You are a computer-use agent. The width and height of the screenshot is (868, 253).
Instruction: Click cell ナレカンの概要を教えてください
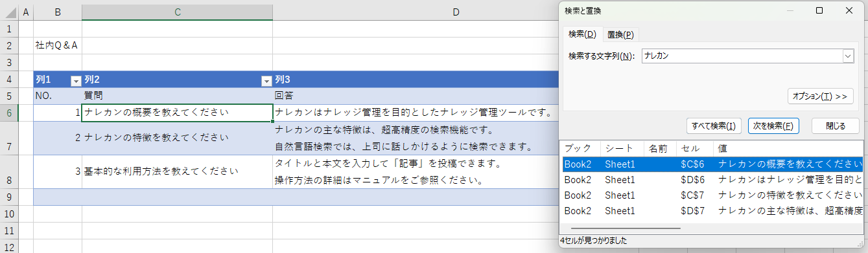(177, 113)
